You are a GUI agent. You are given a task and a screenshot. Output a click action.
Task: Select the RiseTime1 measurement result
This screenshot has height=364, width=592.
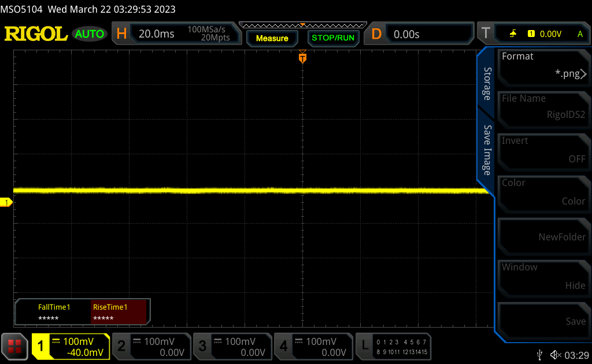click(x=119, y=312)
